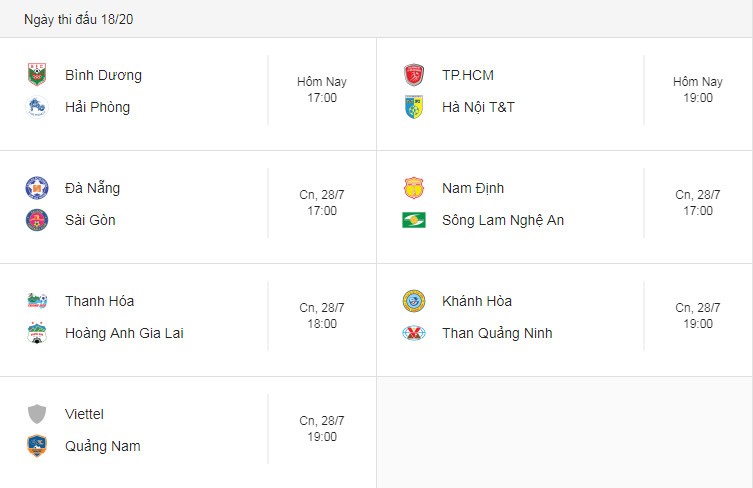The height and width of the screenshot is (488, 753).
Task: Open the Bình Dương team name link
Action: 103,75
